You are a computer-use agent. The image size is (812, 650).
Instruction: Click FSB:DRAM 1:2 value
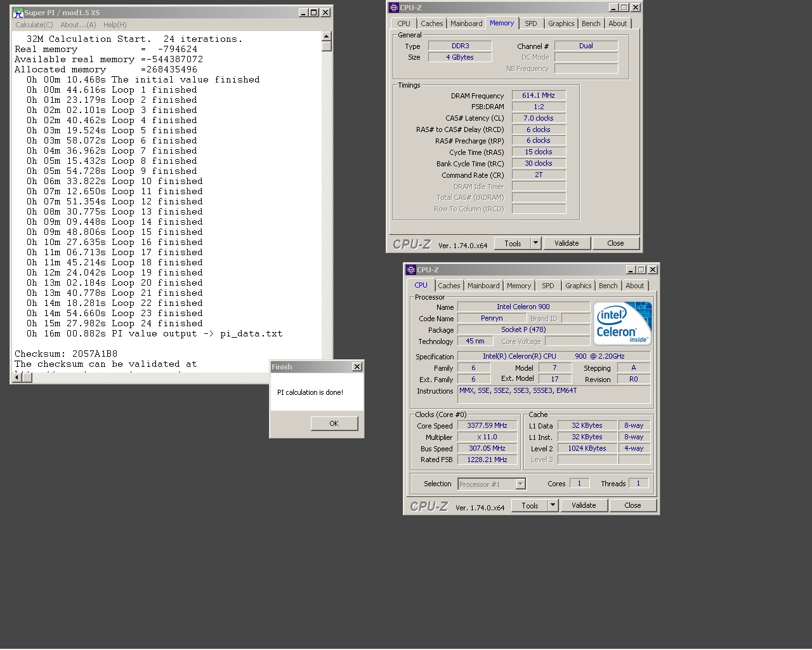(539, 107)
